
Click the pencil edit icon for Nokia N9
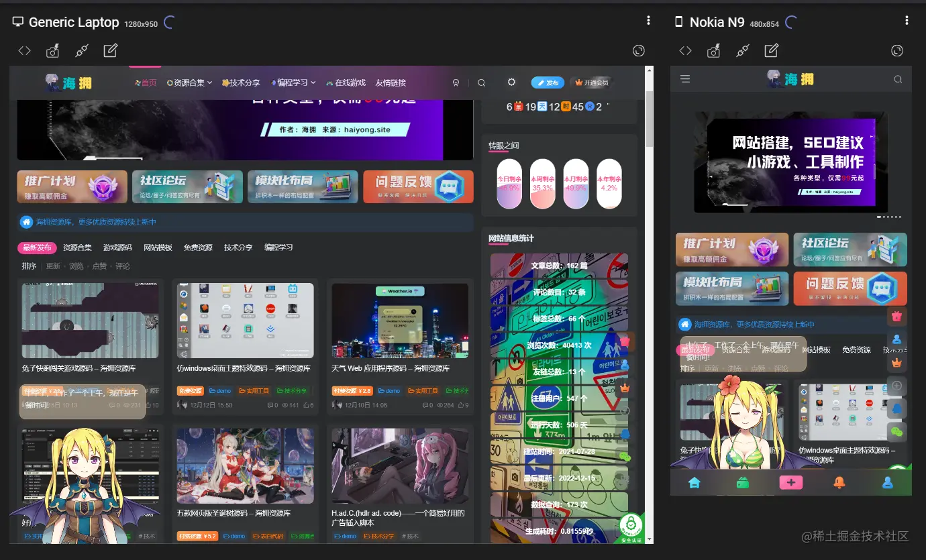[772, 50]
